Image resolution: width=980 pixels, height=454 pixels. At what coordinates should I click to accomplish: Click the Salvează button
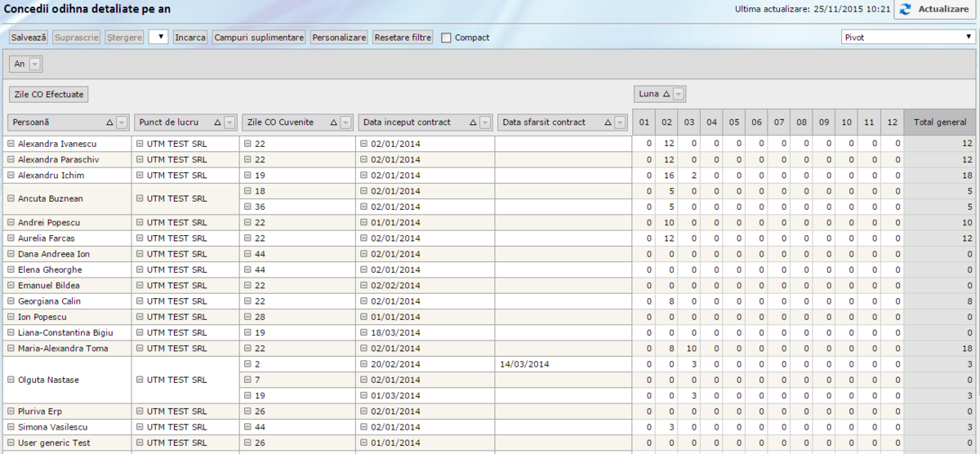29,38
